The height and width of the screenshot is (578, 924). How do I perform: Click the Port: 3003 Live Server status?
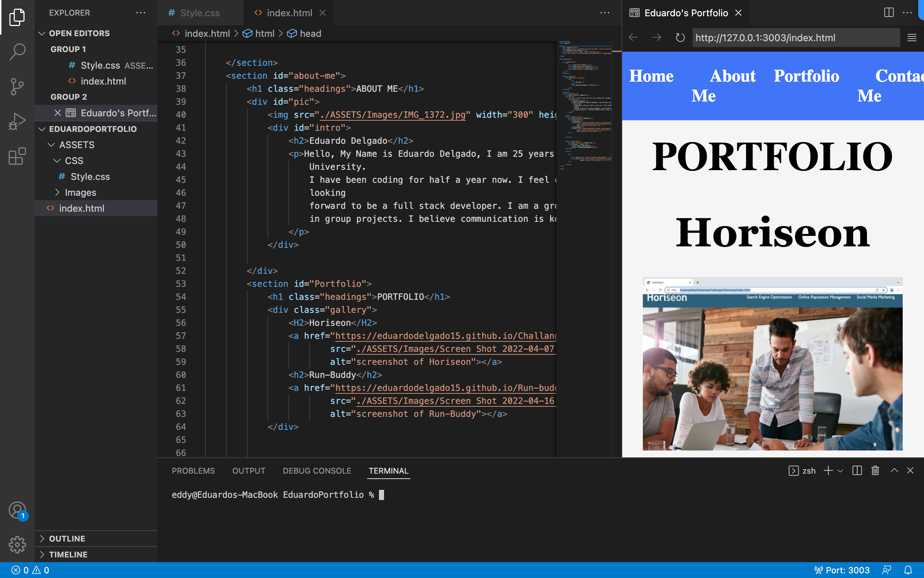pos(842,570)
